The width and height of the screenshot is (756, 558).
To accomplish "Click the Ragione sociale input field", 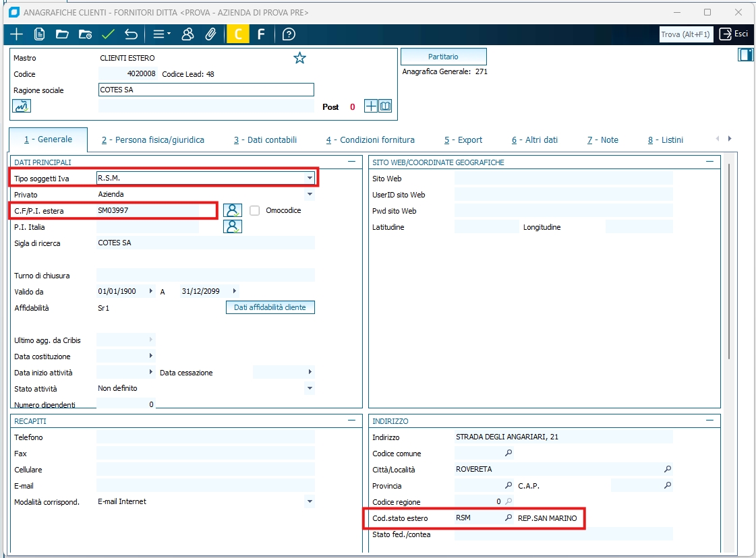I will [206, 90].
